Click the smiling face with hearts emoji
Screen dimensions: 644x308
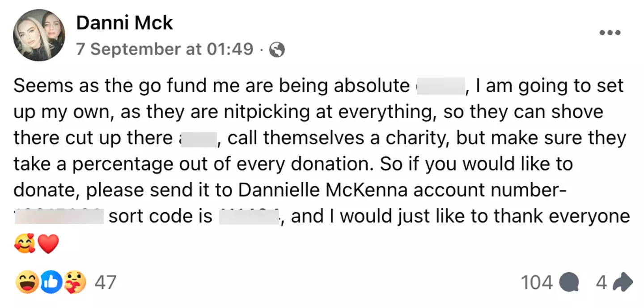pyautogui.click(x=25, y=244)
